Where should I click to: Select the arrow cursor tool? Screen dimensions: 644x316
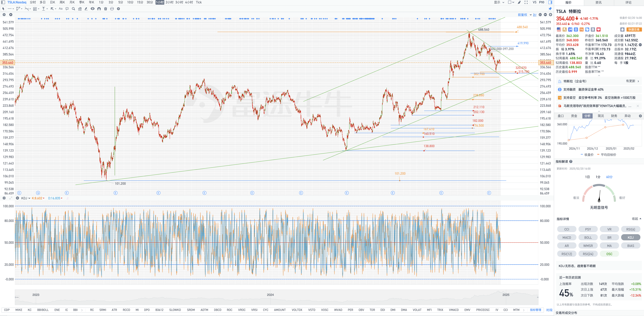3,9
